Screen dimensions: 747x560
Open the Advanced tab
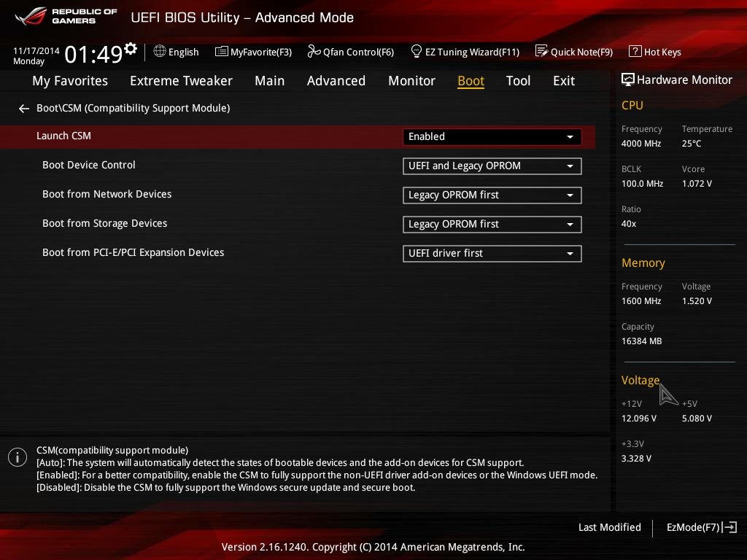pos(336,81)
